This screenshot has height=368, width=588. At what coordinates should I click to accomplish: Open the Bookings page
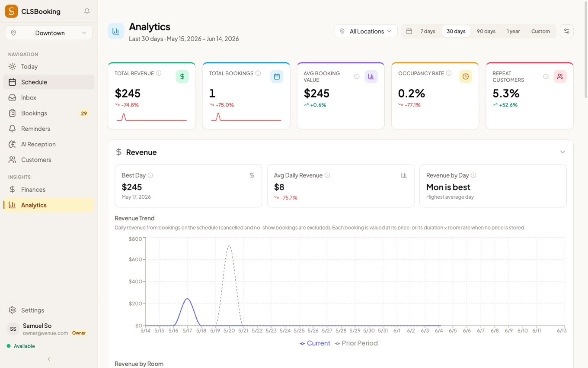tap(49, 113)
